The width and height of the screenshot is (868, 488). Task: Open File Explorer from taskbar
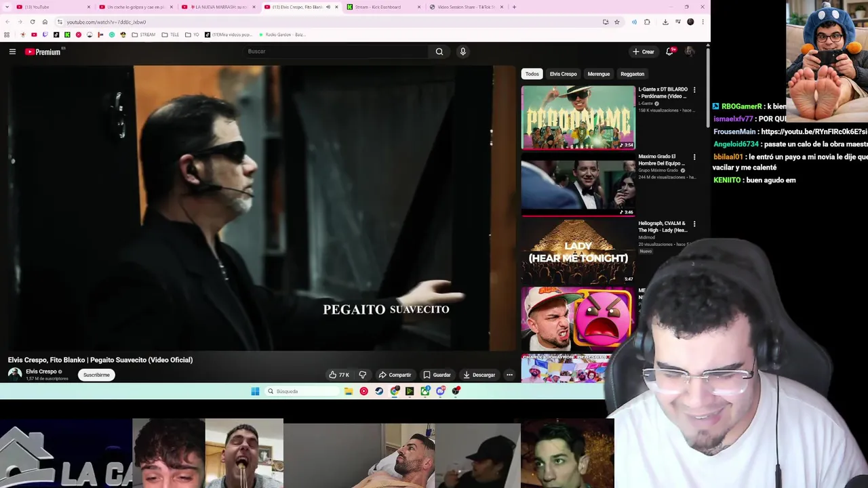[x=349, y=391]
